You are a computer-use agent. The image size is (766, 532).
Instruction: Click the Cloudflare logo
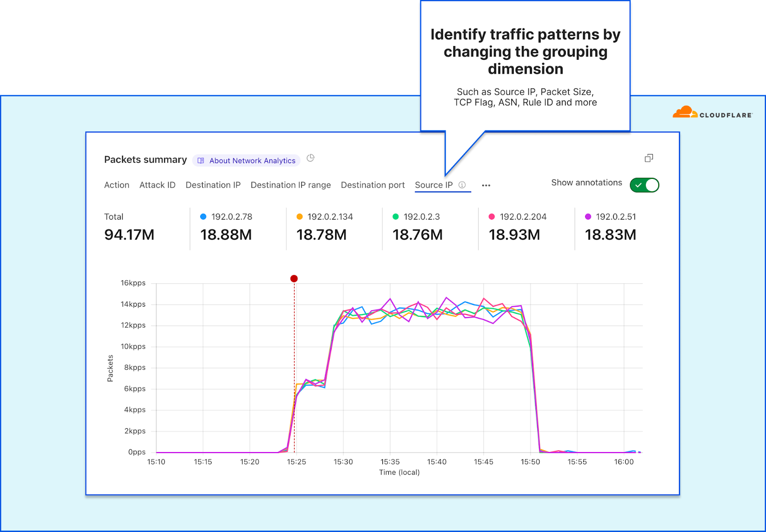712,113
